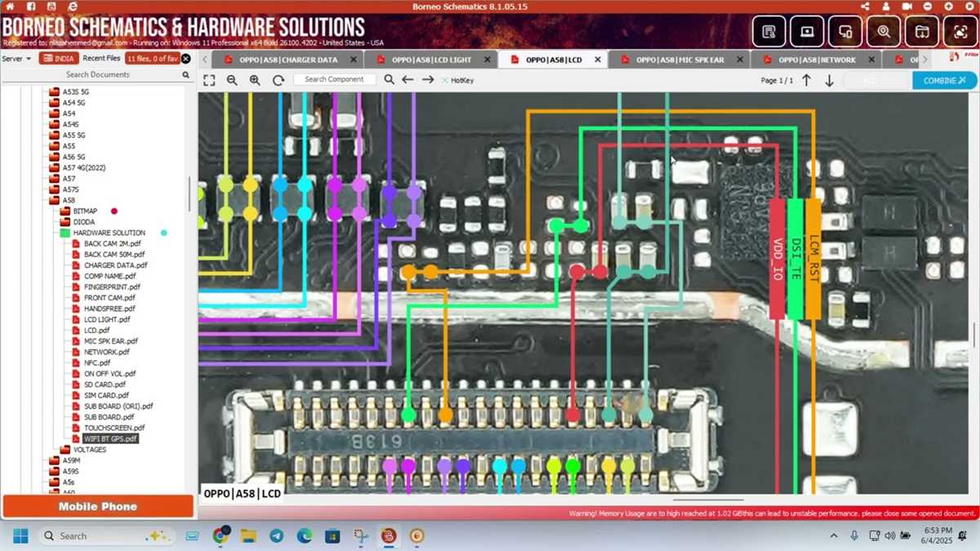
Task: Open the folder download banner button
Action: pos(922,32)
